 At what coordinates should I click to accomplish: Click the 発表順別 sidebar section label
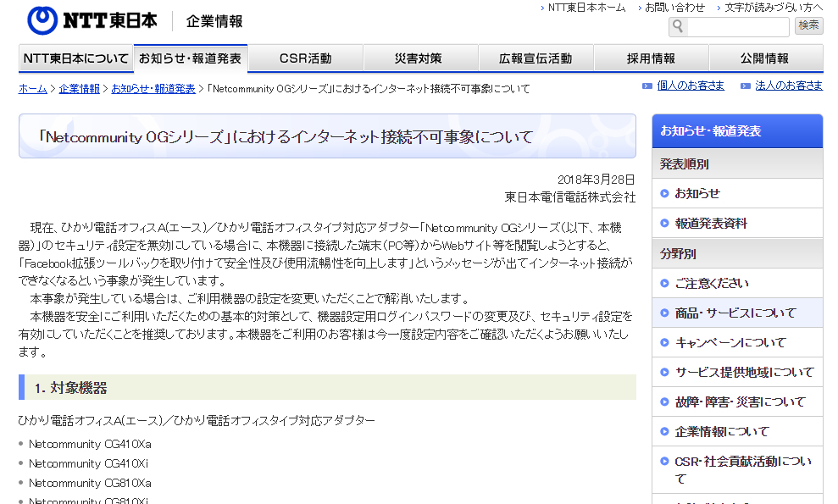pos(684,164)
